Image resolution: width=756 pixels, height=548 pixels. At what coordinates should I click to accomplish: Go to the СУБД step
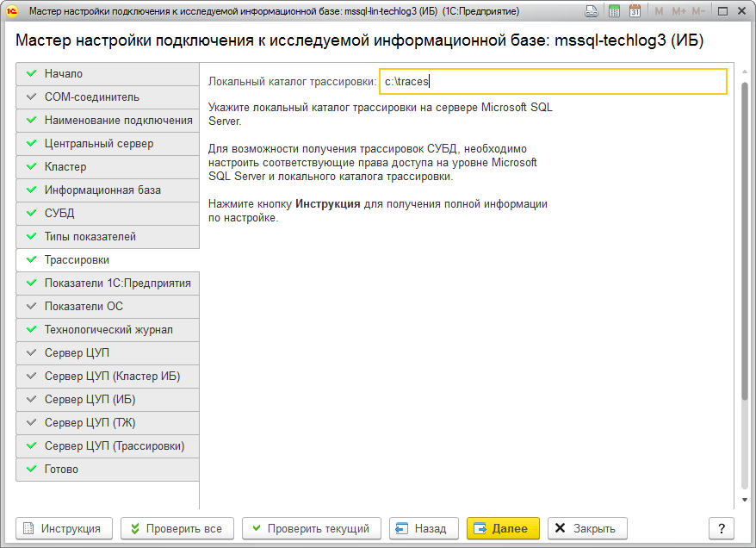click(107, 214)
